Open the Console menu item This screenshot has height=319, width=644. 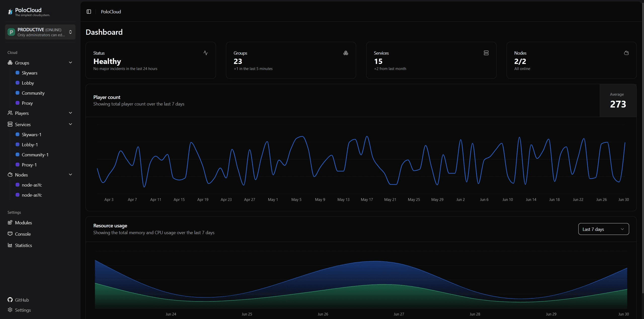click(x=23, y=233)
